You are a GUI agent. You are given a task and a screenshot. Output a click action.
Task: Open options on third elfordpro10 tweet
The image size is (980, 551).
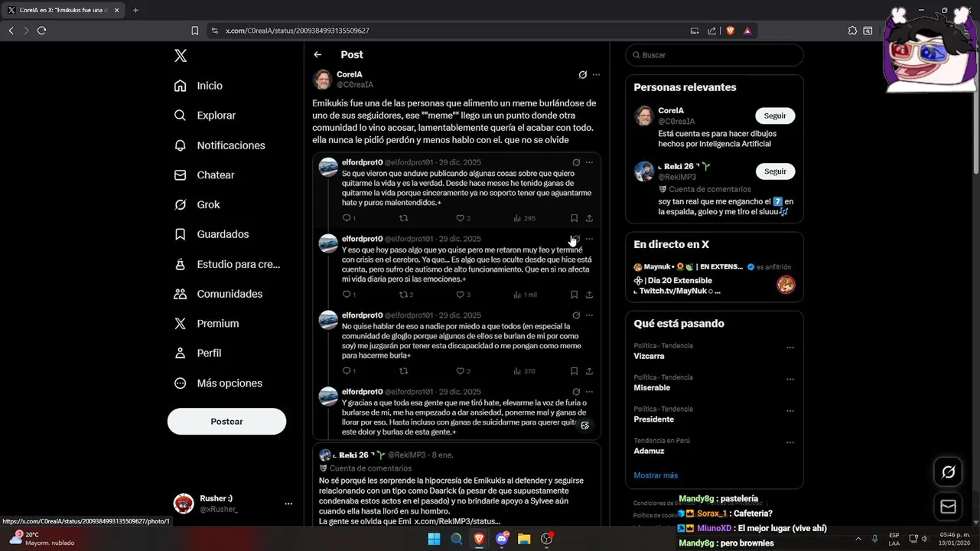tap(589, 315)
